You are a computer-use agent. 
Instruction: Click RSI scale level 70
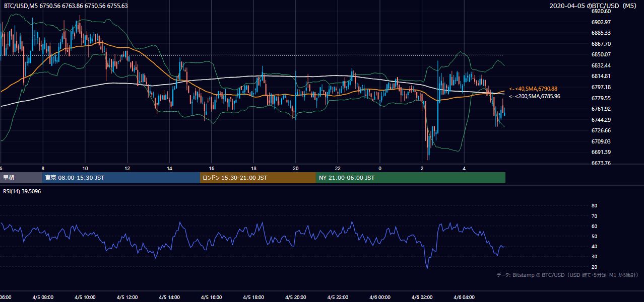(x=594, y=216)
